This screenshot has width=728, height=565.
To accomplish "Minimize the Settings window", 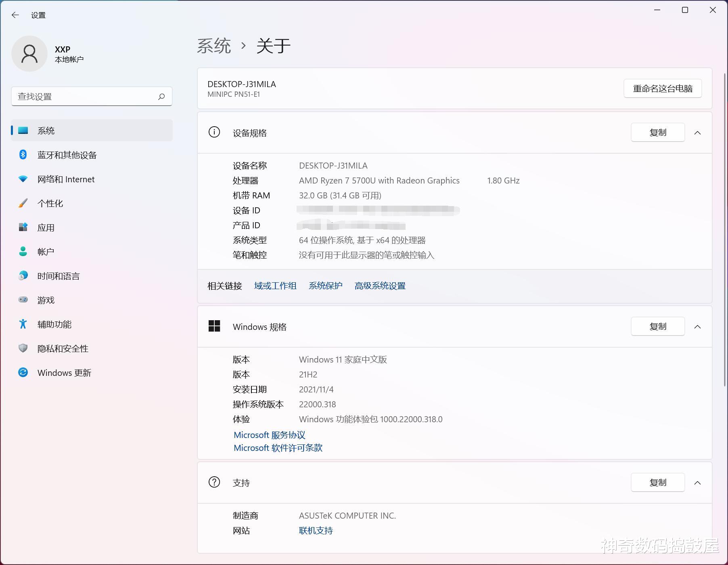I will coord(657,10).
